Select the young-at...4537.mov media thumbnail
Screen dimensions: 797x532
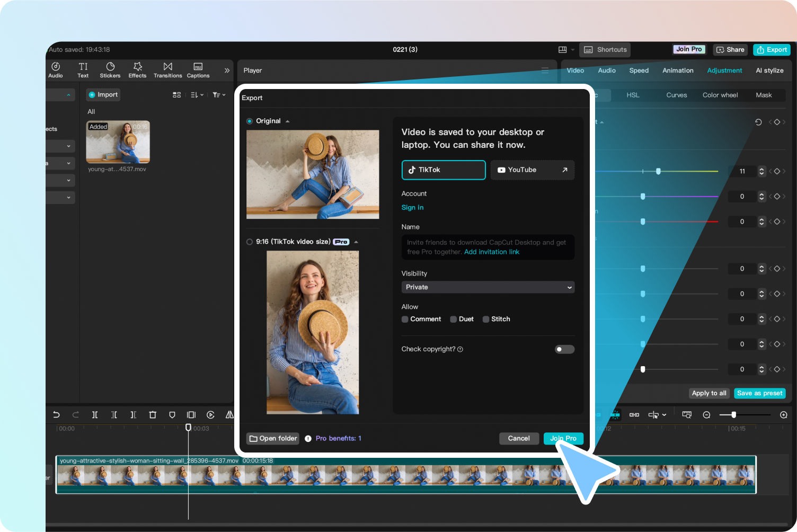(118, 143)
